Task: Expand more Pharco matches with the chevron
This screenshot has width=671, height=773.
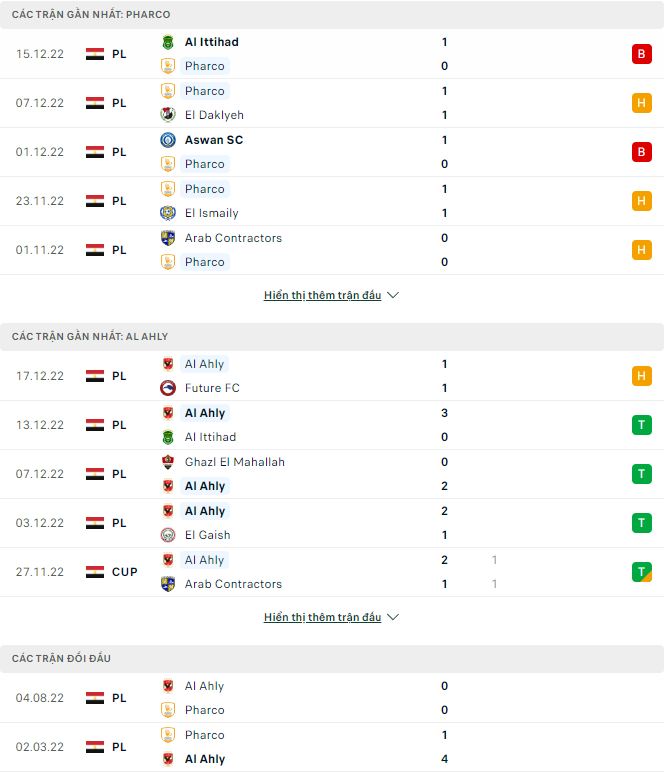Action: [x=393, y=296]
